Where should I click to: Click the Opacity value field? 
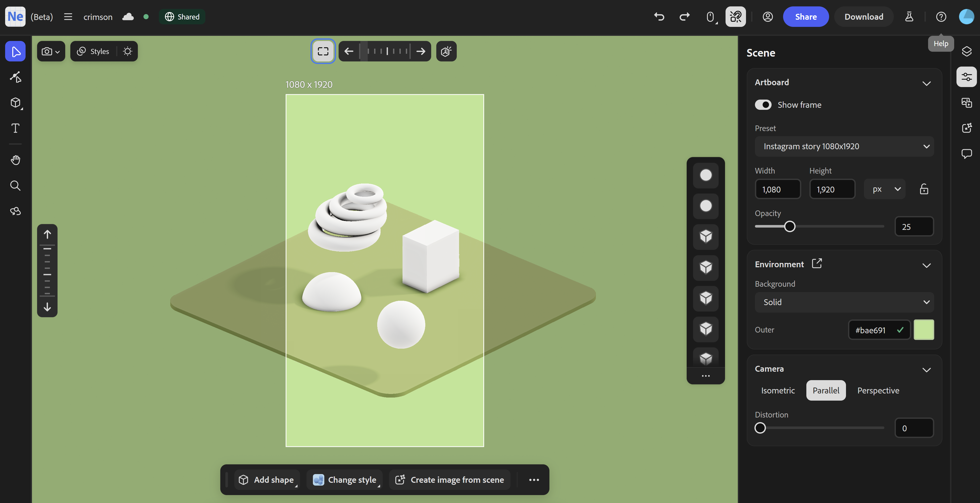(914, 227)
